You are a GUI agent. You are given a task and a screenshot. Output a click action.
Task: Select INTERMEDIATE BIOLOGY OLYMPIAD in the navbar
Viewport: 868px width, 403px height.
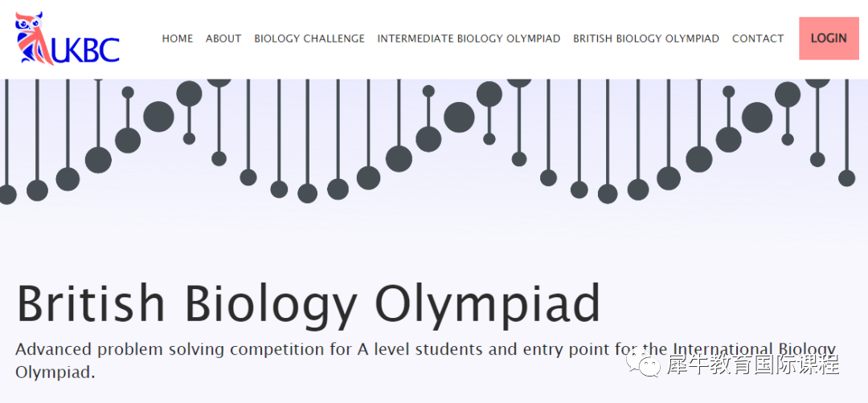click(x=469, y=39)
